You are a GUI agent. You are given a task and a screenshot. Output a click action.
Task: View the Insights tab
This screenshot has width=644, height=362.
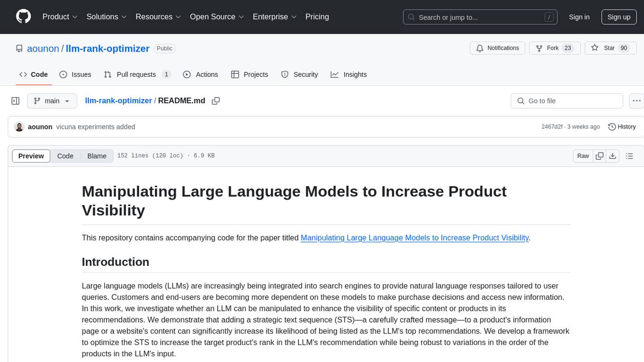tap(349, 74)
